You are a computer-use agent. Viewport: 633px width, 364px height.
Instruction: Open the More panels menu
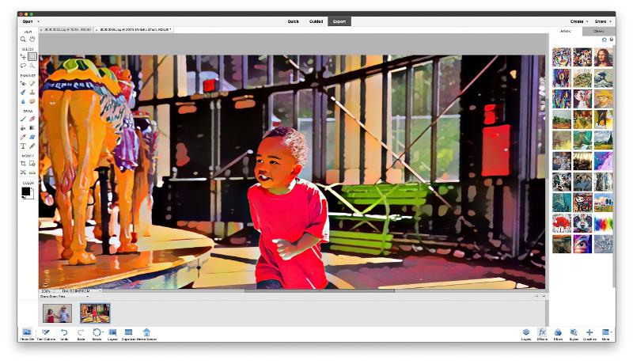pyautogui.click(x=605, y=334)
